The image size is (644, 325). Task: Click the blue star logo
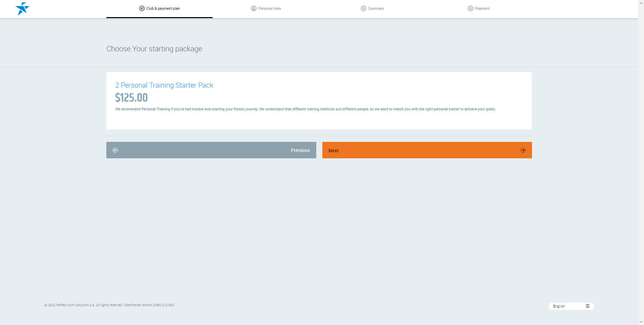[x=22, y=9]
